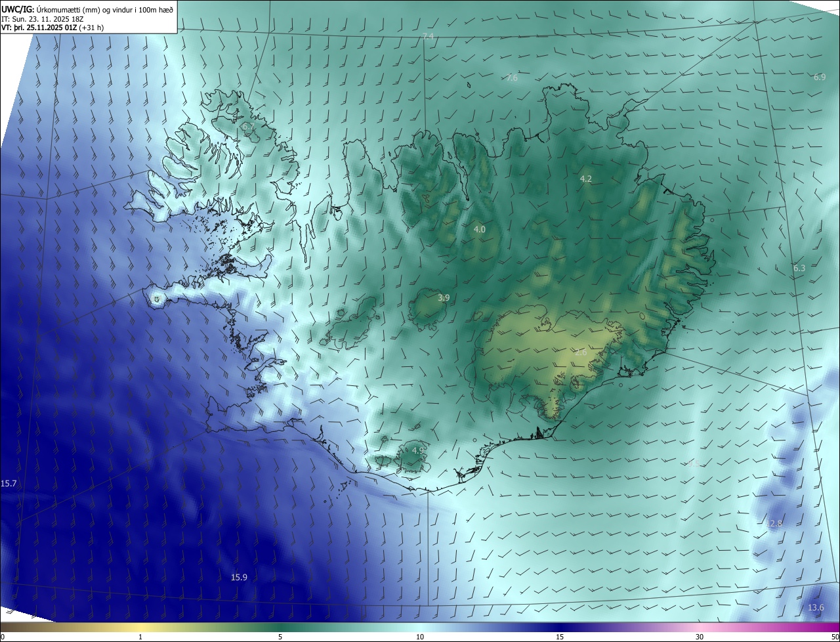Image resolution: width=840 pixels, height=642 pixels.
Task: Click the 12.8 value label
Action: pyautogui.click(x=774, y=523)
